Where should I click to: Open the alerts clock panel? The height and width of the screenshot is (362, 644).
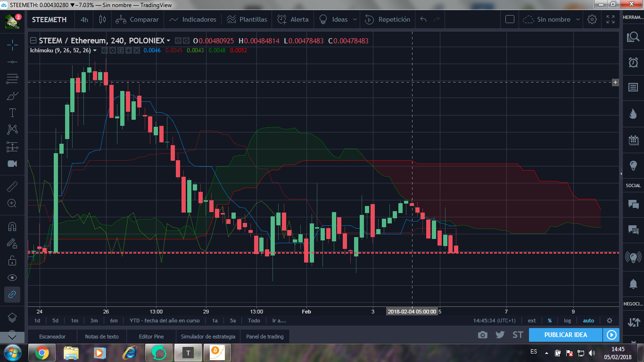coord(633,62)
